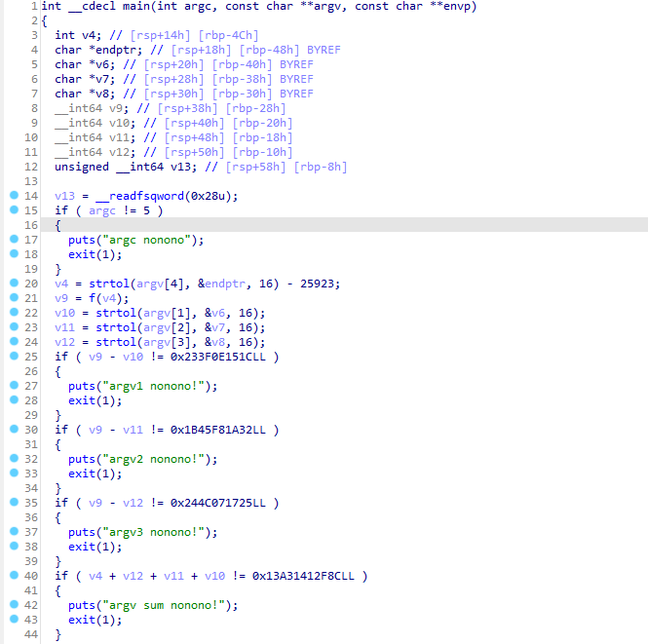Toggle breakpoint dot beside line 40
This screenshot has width=648, height=644.
[13, 576]
